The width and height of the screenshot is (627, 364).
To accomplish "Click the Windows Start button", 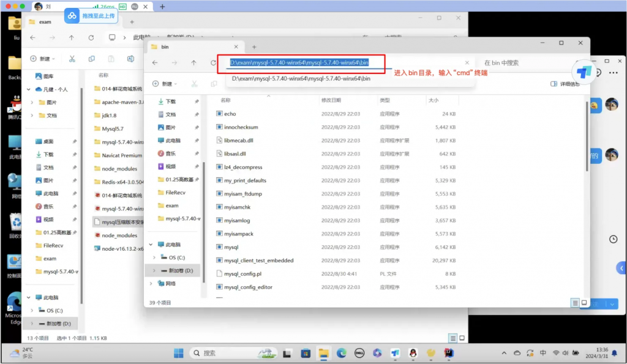I will pos(178,353).
